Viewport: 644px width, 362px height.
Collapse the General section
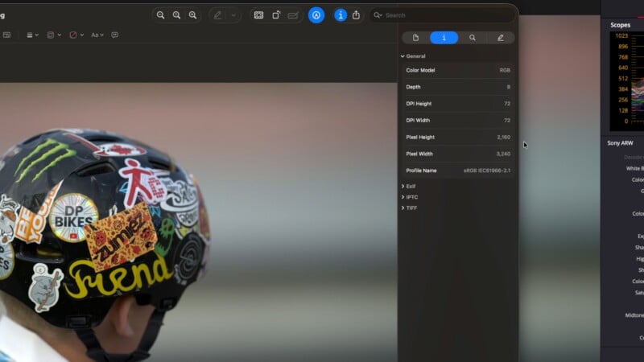tap(402, 56)
